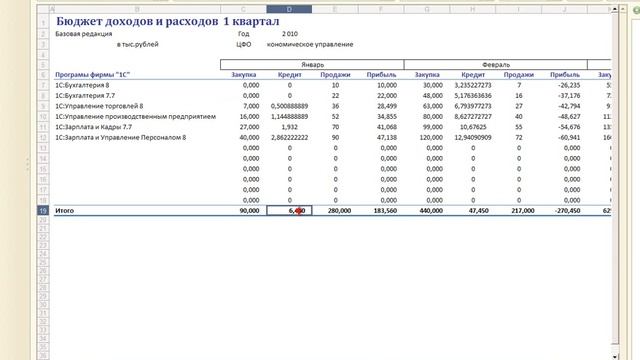Viewport: 640px width, 360px height.
Task: Click the purchase cell '99,000'
Action: coord(433,127)
